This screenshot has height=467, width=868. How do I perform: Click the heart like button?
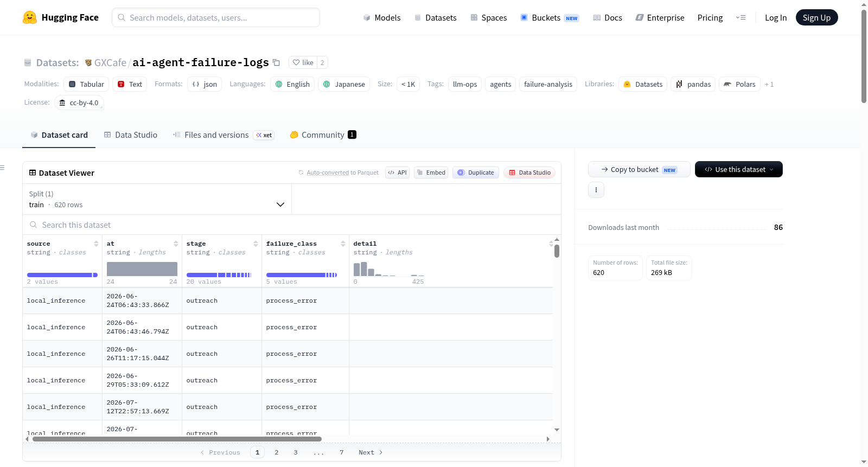303,62
